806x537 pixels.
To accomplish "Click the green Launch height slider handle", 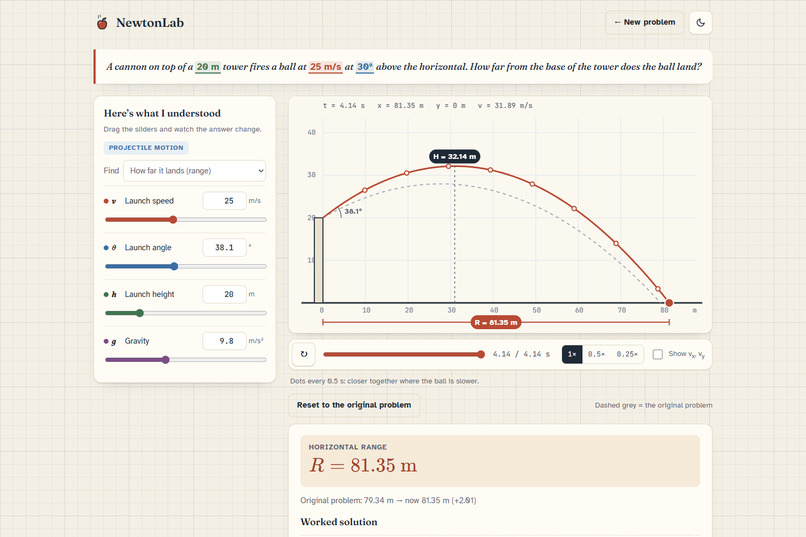I will [140, 313].
